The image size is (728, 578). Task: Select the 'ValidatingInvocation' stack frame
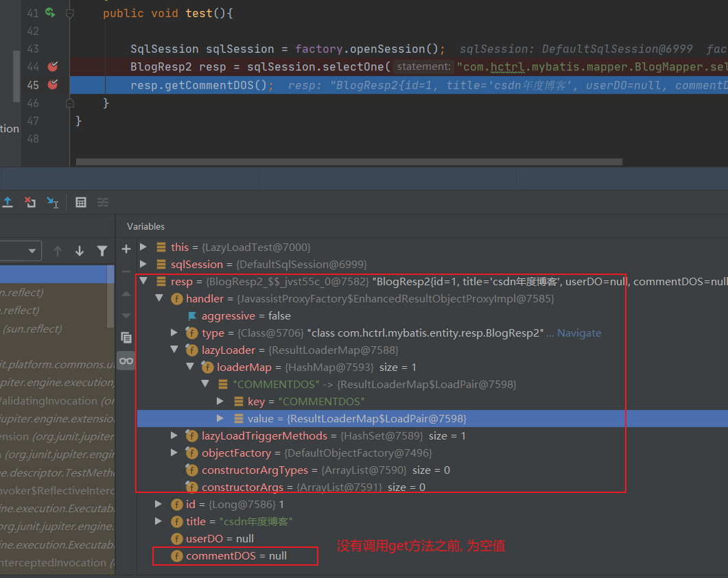click(56, 401)
